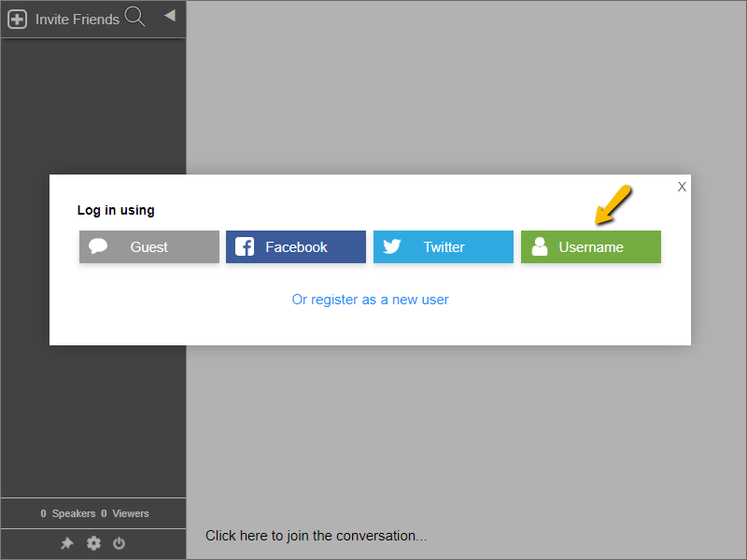Click the speech bubble on Guest button
The width and height of the screenshot is (747, 560).
[98, 246]
